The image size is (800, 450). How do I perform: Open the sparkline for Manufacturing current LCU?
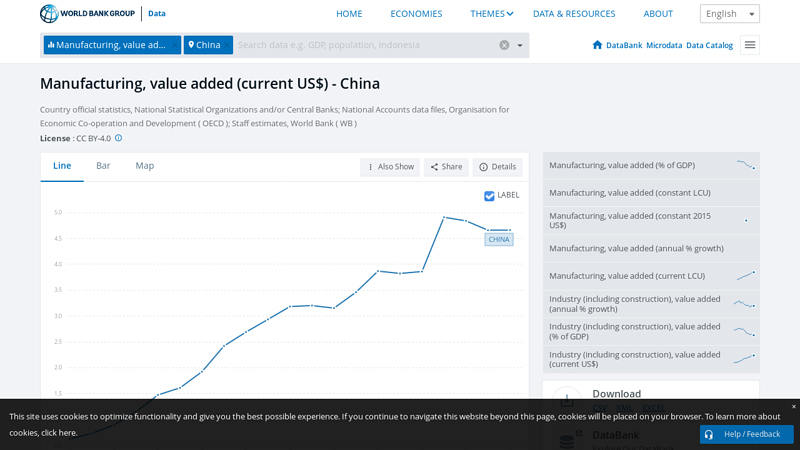pos(745,276)
